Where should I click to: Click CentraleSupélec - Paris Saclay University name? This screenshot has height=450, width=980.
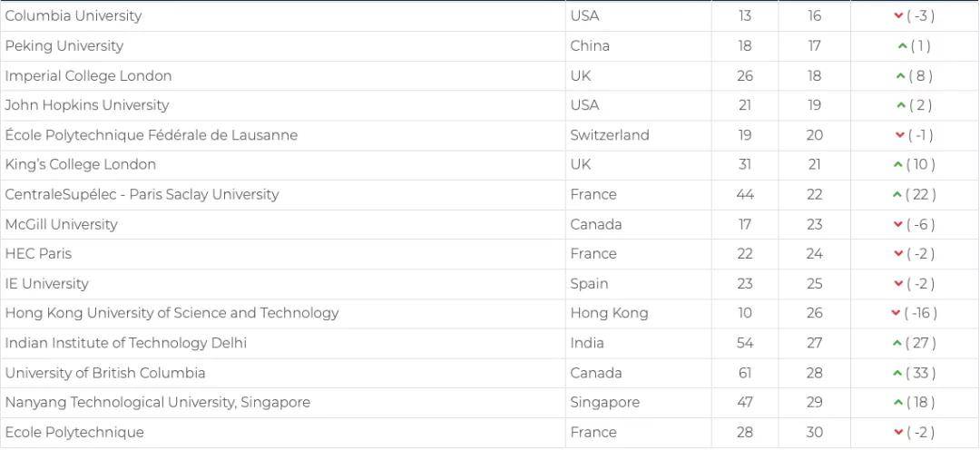(x=142, y=194)
